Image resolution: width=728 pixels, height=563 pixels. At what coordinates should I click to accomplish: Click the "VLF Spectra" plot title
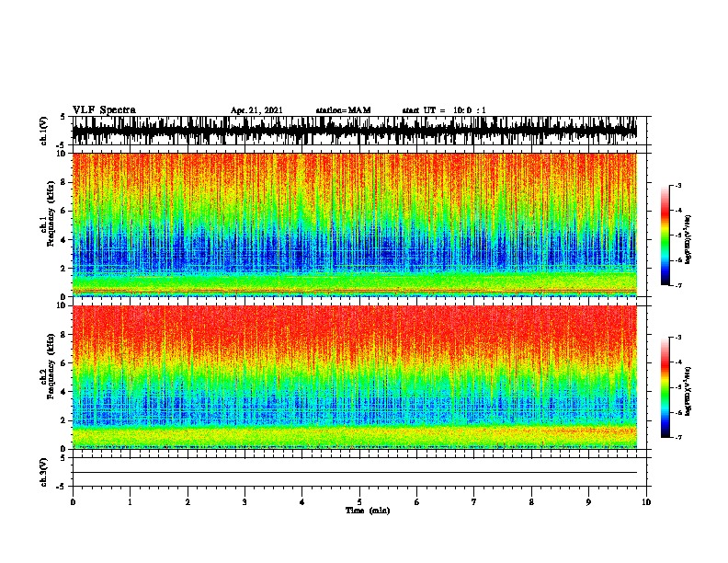click(104, 110)
